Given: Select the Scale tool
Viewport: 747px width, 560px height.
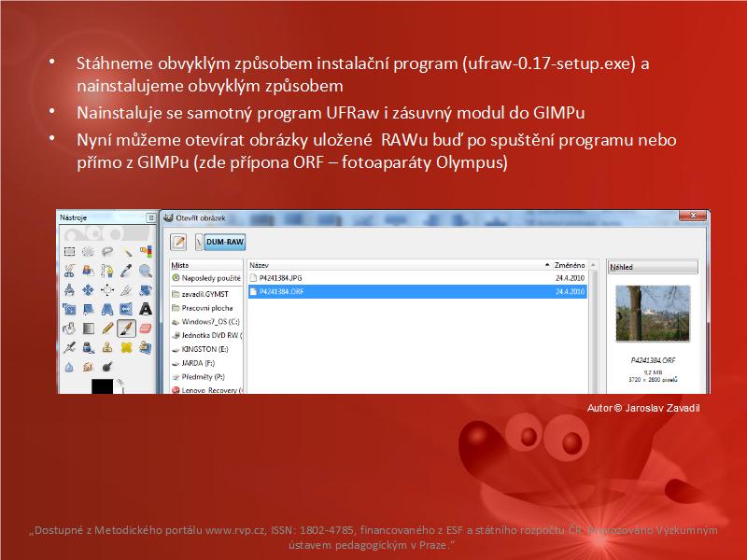Looking at the screenshot, I should coord(69,309).
